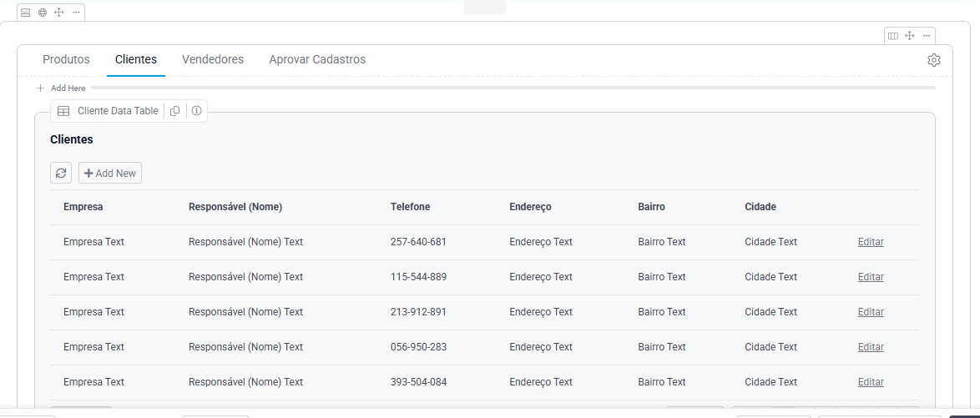
Task: Click the copy icon next to Cliente Data Table
Action: click(x=175, y=111)
